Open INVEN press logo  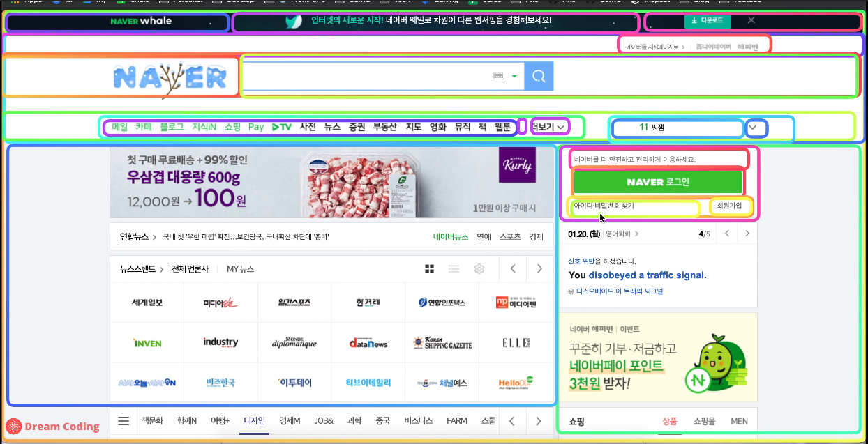(x=147, y=343)
